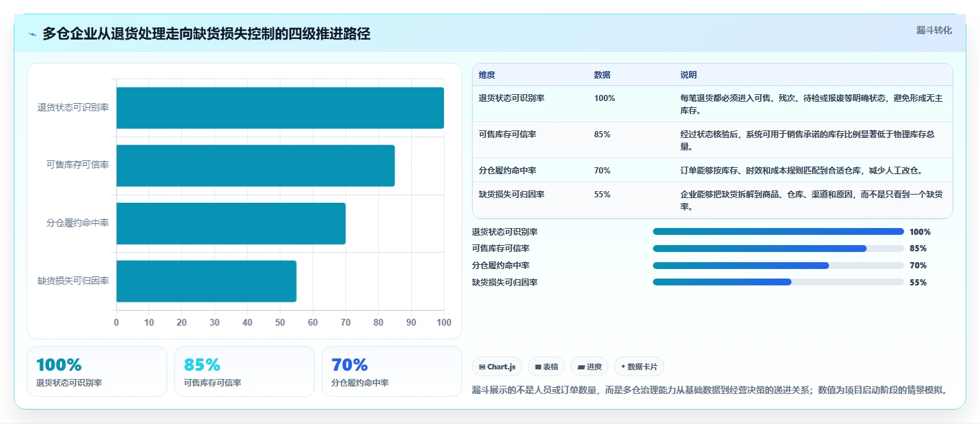This screenshot has height=424, width=980.
Task: Select the 表格 chip
Action: point(546,367)
